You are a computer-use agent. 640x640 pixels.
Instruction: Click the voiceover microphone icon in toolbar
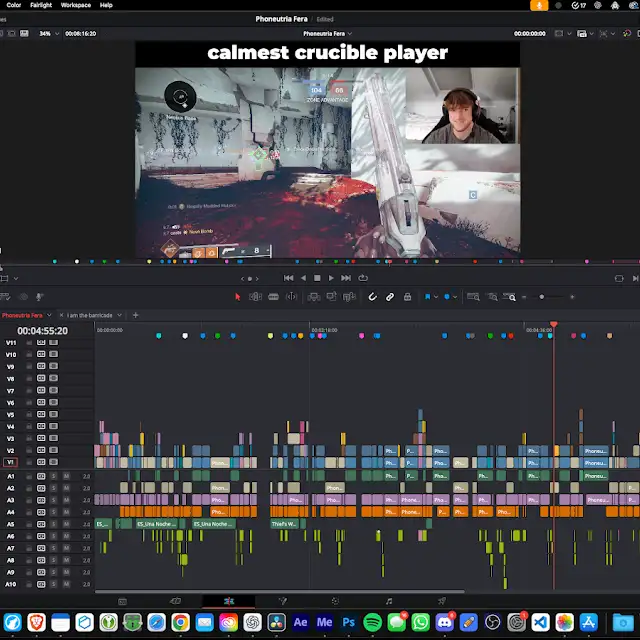point(39,297)
